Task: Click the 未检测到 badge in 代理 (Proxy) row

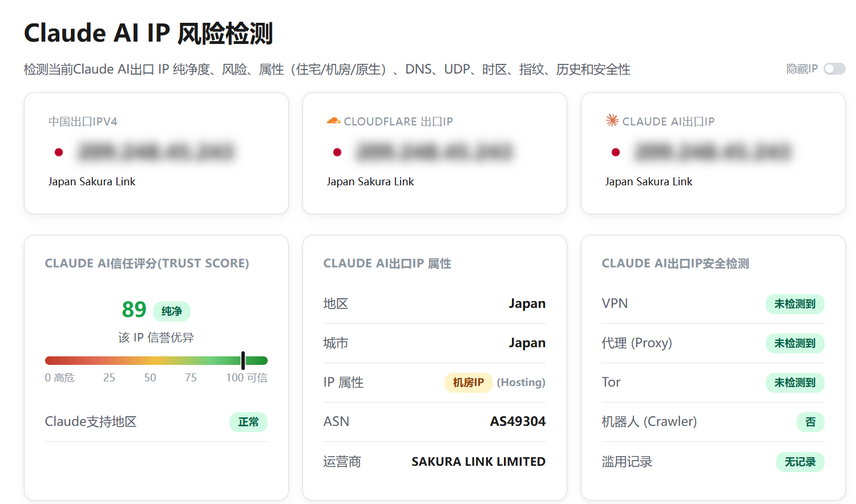Action: point(795,343)
